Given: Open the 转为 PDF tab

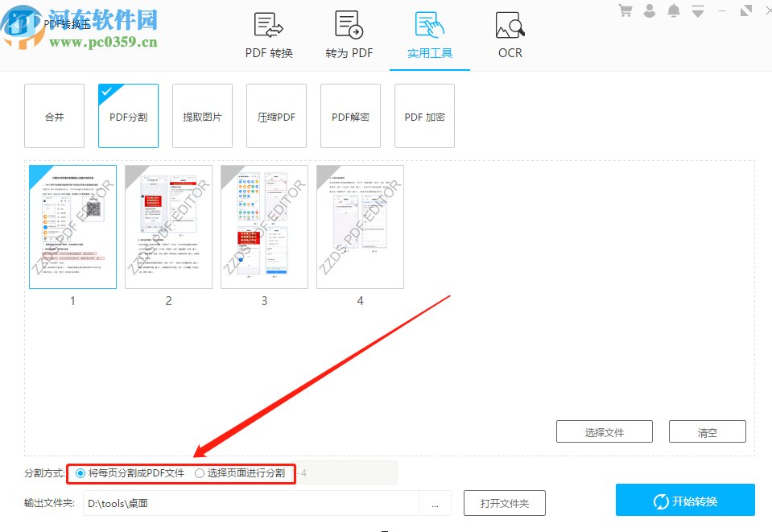Looking at the screenshot, I should (x=349, y=35).
